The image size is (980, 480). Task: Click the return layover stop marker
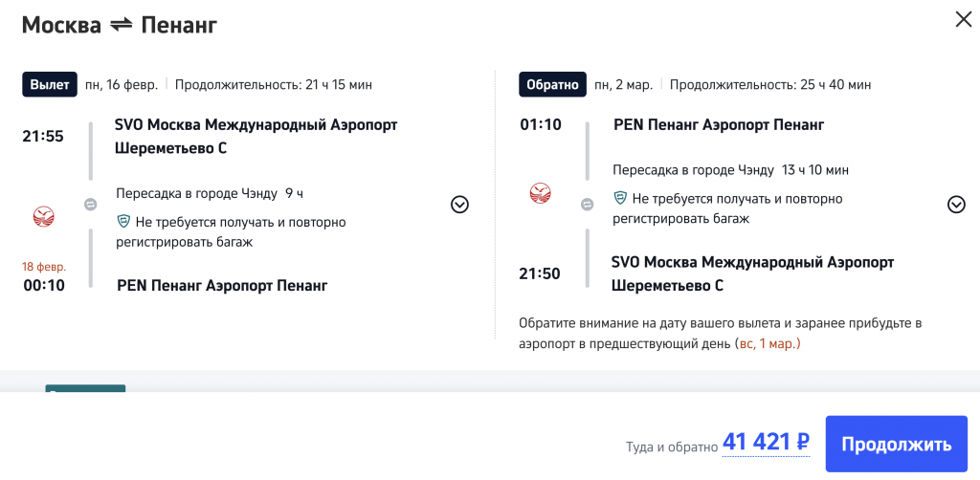pos(588,204)
